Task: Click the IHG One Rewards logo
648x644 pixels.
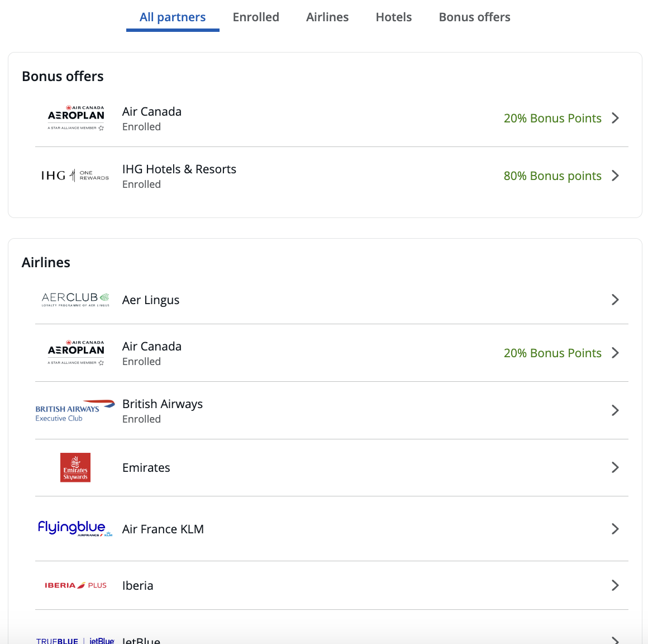Action: point(75,176)
